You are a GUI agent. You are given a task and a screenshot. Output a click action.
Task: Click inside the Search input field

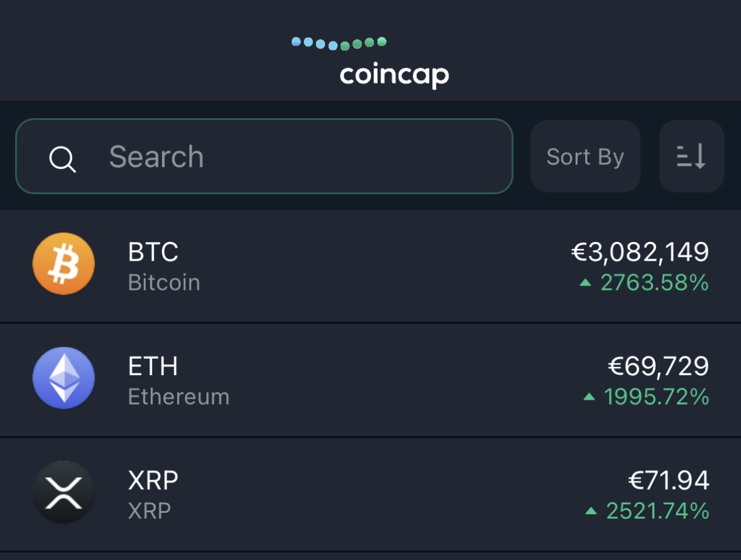coord(251,157)
